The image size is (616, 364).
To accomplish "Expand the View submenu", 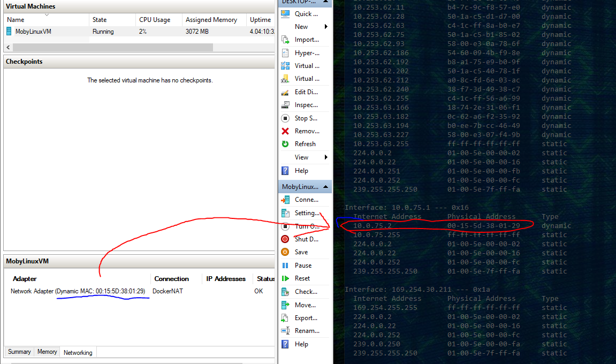I will coord(301,157).
